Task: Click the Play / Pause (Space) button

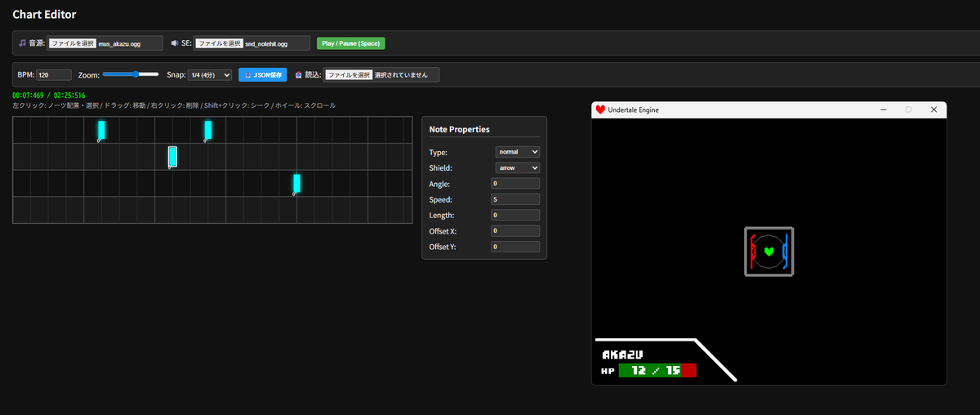Action: click(350, 43)
